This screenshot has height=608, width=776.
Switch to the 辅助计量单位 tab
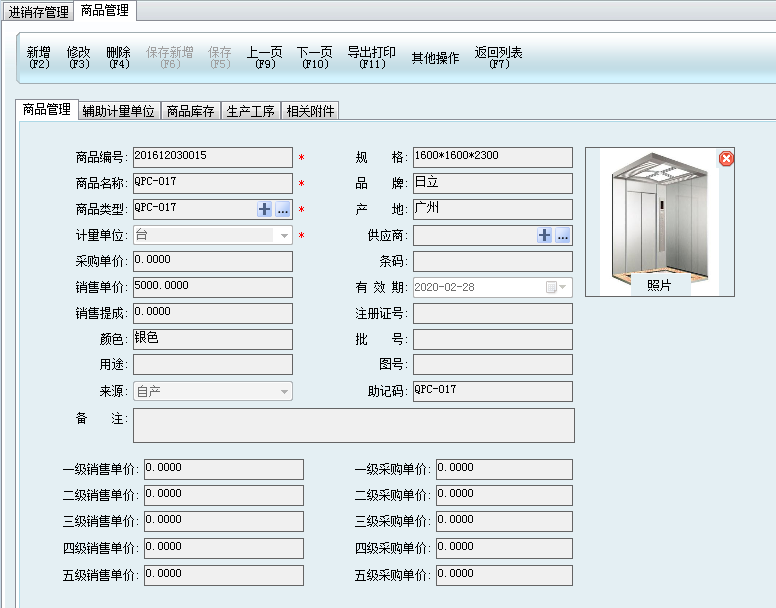[119, 111]
